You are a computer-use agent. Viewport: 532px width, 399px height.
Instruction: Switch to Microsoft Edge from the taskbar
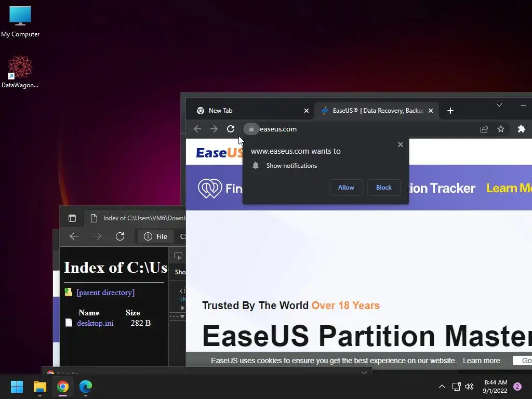86,387
